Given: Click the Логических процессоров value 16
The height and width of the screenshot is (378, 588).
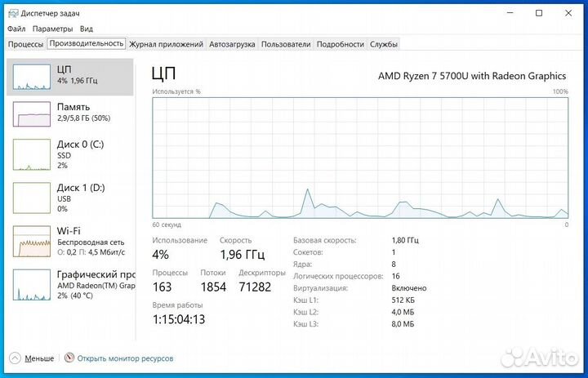Looking at the screenshot, I should [395, 277].
